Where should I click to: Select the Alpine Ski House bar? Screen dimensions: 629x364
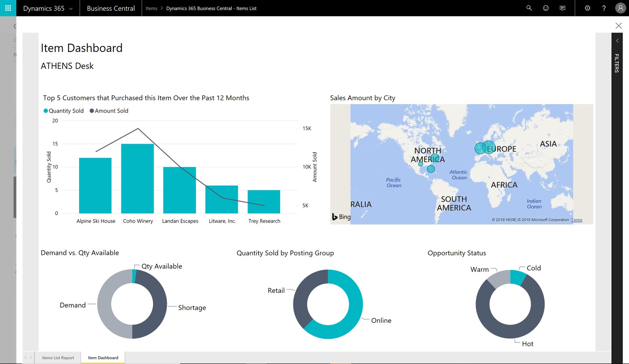[x=95, y=185]
